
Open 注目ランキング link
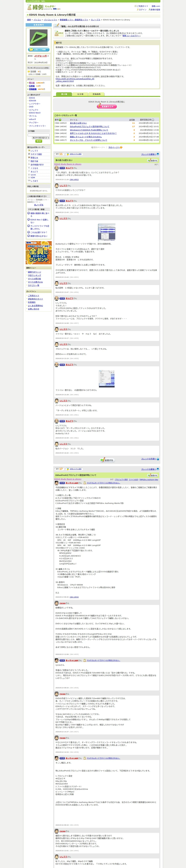[34, 275]
